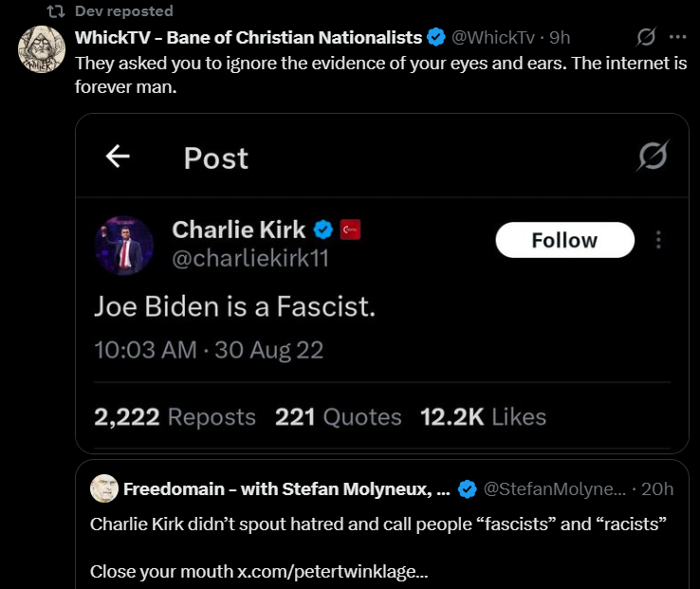Click Charlie Kirk's verified checkmark badge
Screen dimensions: 700x589
pos(323,230)
